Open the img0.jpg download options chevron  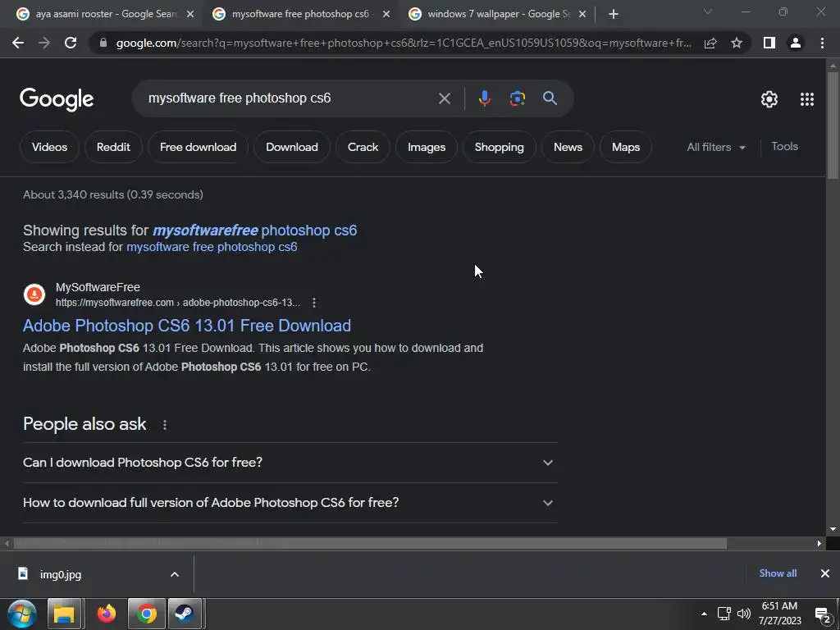(175, 574)
